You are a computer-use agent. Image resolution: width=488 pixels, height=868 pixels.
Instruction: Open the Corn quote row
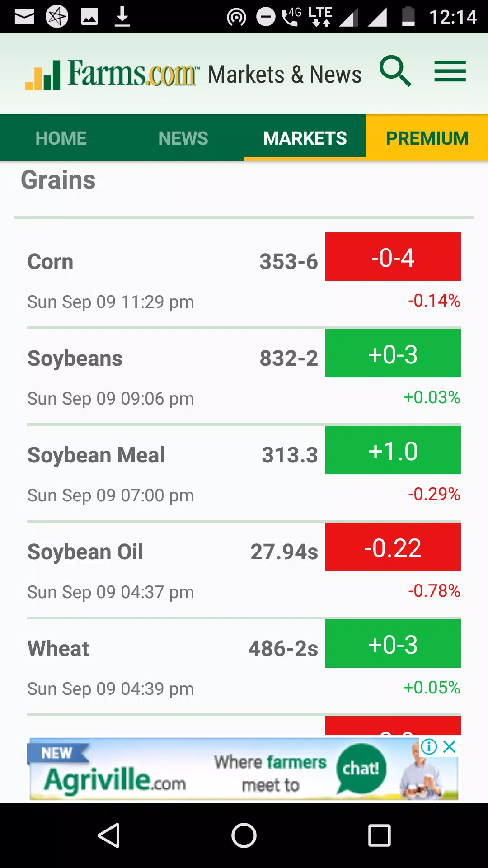[244, 279]
